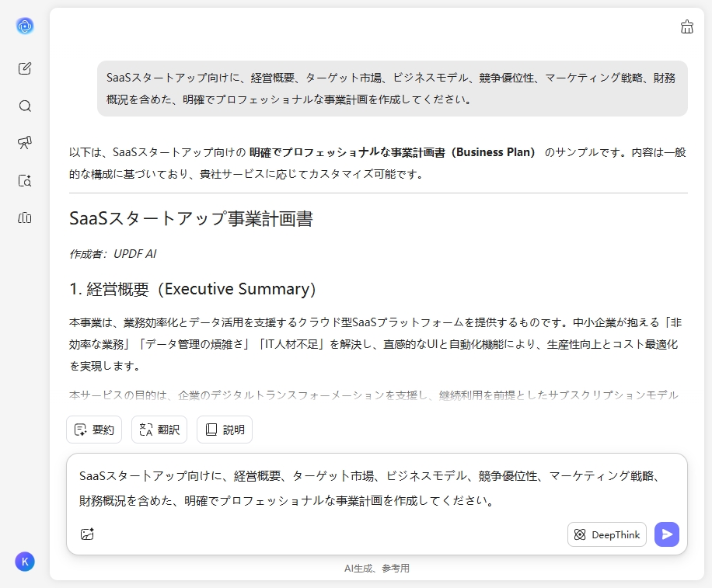Screen dimensions: 712x588
Task: Attach an image via the picture icon
Action: click(88, 534)
